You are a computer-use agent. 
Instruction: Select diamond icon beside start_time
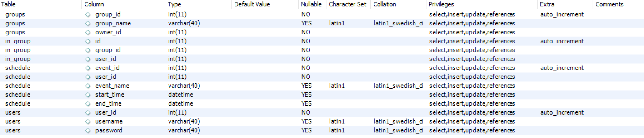pyautogui.click(x=88, y=95)
